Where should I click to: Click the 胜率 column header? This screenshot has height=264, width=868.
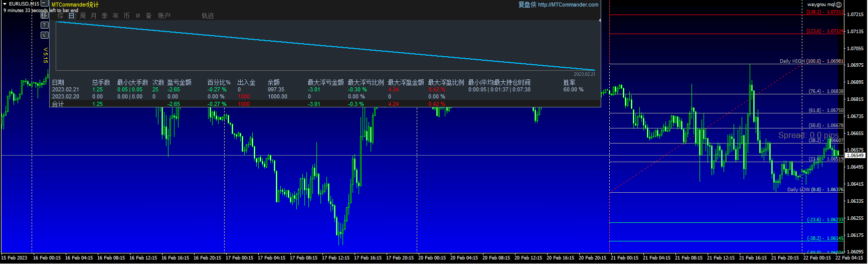coord(569,82)
